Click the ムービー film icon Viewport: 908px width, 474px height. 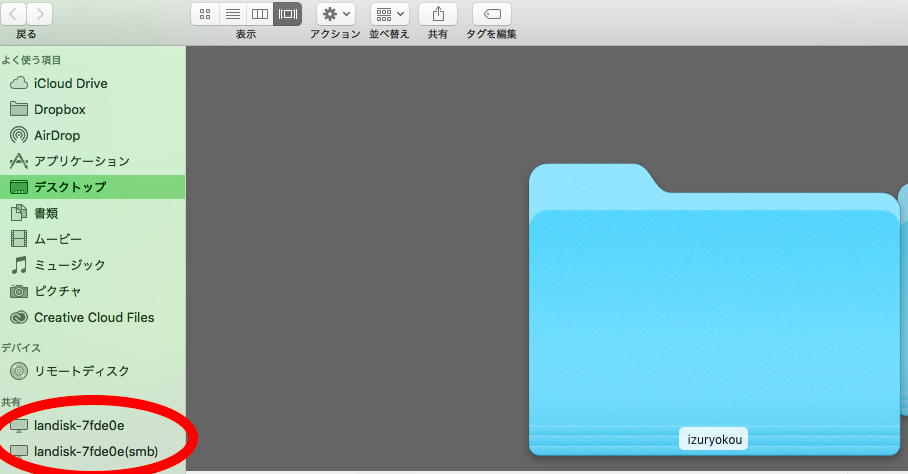pyautogui.click(x=19, y=238)
